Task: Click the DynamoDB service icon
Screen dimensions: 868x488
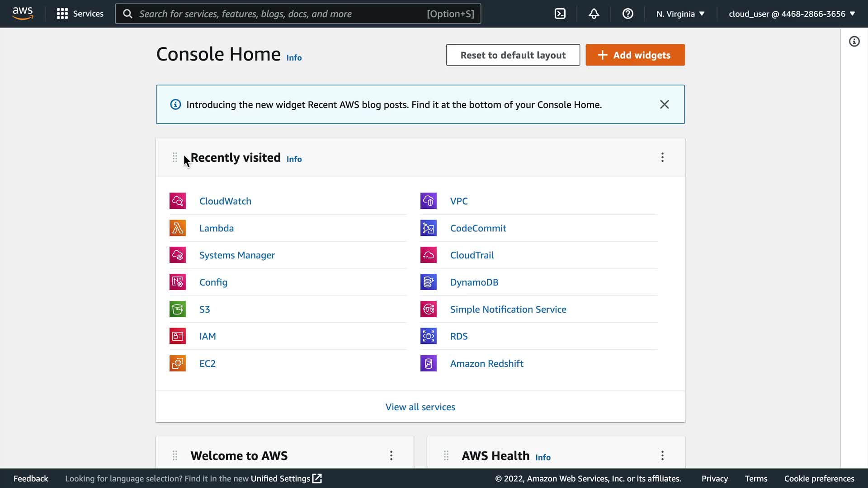Action: (428, 282)
